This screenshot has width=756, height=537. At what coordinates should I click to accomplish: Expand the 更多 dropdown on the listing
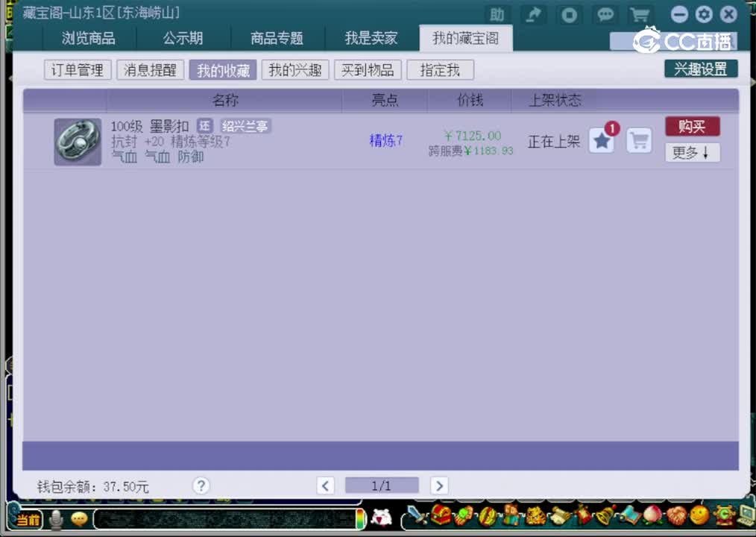(x=692, y=152)
